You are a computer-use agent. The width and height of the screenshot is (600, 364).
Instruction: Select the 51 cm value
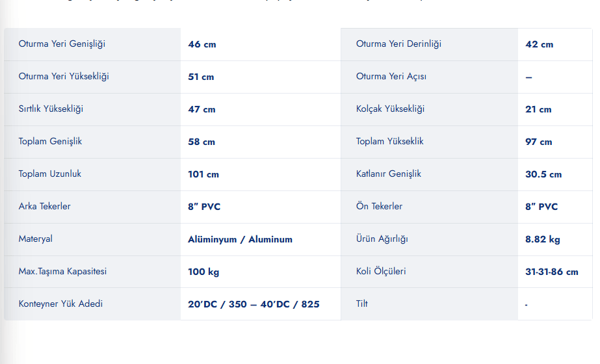tap(201, 77)
